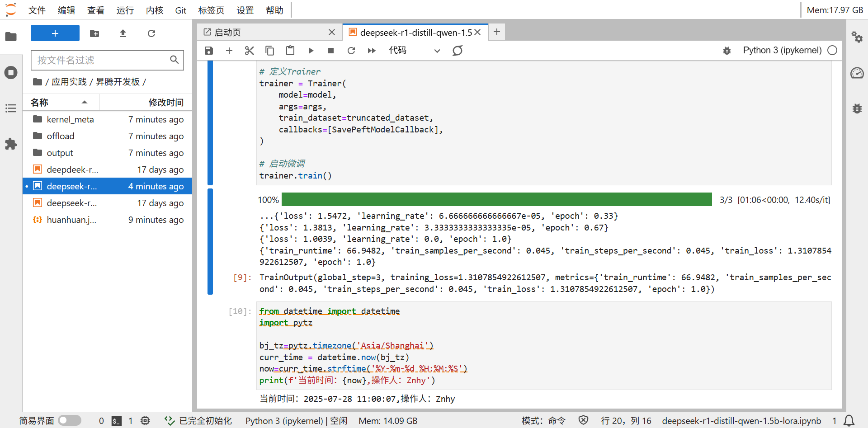The height and width of the screenshot is (428, 868).
Task: Save the notebook with the floppy disk icon
Action: point(208,51)
